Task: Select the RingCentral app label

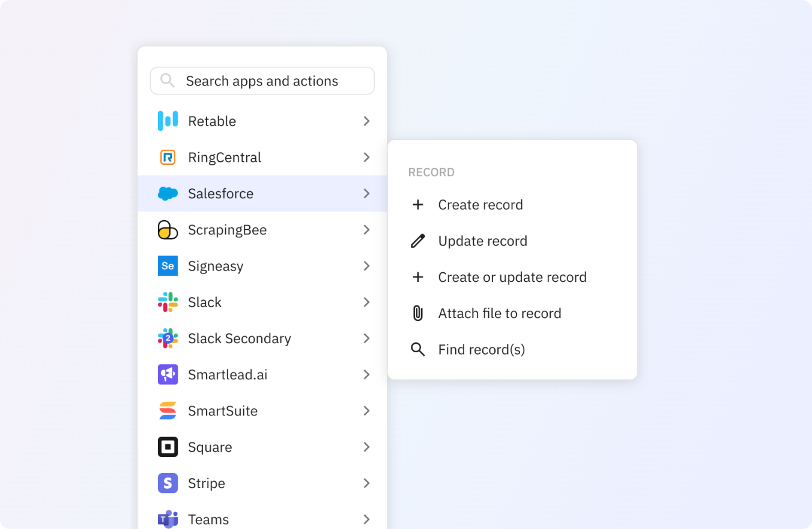Action: pos(225,157)
